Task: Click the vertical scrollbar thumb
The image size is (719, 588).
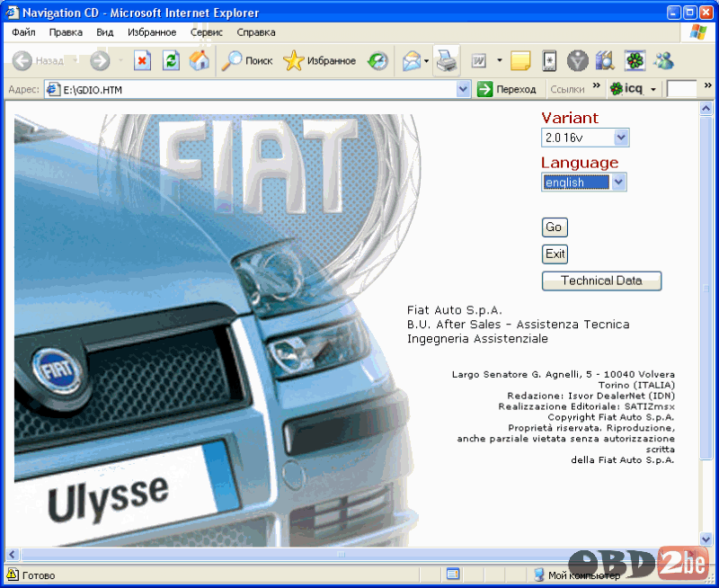Action: pyautogui.click(x=706, y=288)
